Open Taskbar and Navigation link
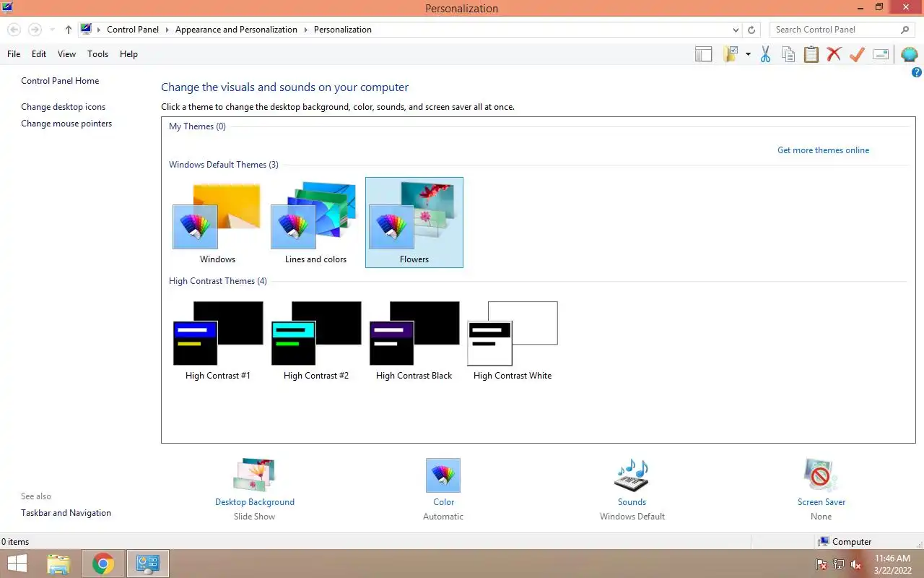The height and width of the screenshot is (578, 924). 66,513
